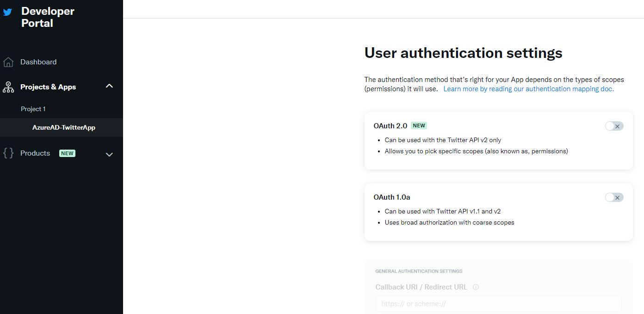This screenshot has height=314, width=644.
Task: Click the Developer Portal header
Action: [x=48, y=17]
